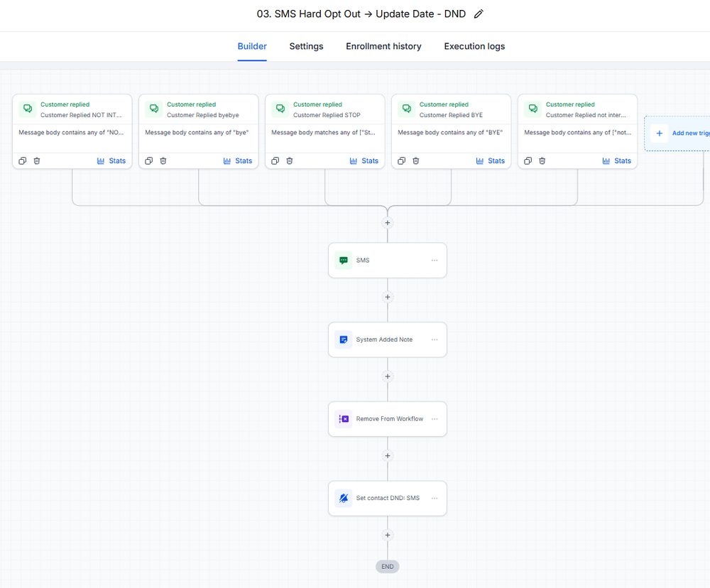Add step below System Added Note

click(388, 376)
